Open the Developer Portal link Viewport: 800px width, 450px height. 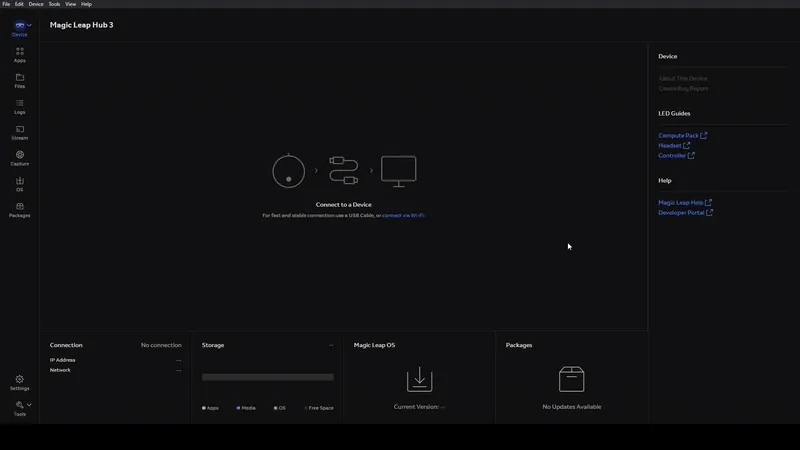[681, 213]
